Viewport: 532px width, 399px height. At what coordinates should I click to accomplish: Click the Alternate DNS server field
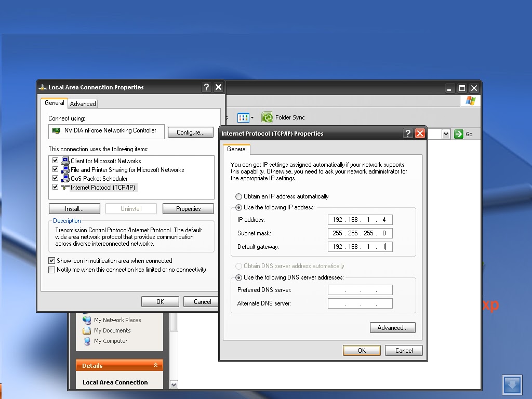point(360,303)
